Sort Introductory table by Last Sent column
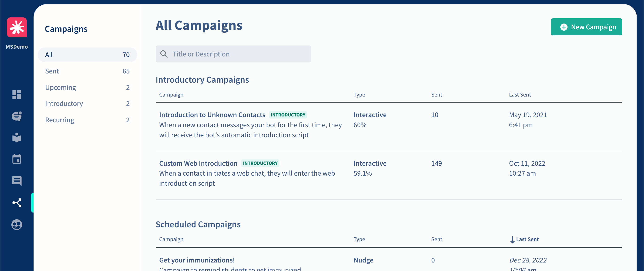This screenshot has width=644, height=271. point(520,95)
